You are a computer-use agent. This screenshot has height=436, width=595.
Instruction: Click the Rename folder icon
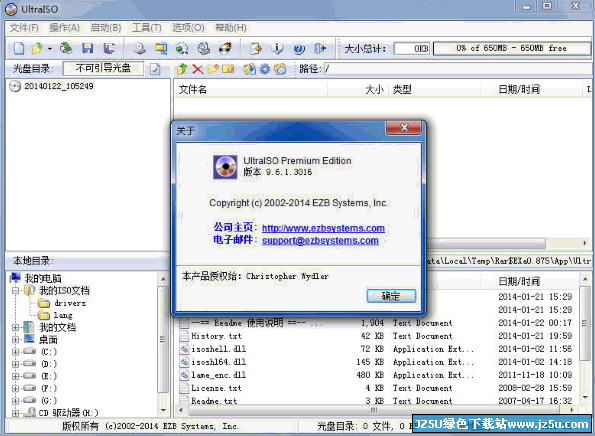(228, 69)
